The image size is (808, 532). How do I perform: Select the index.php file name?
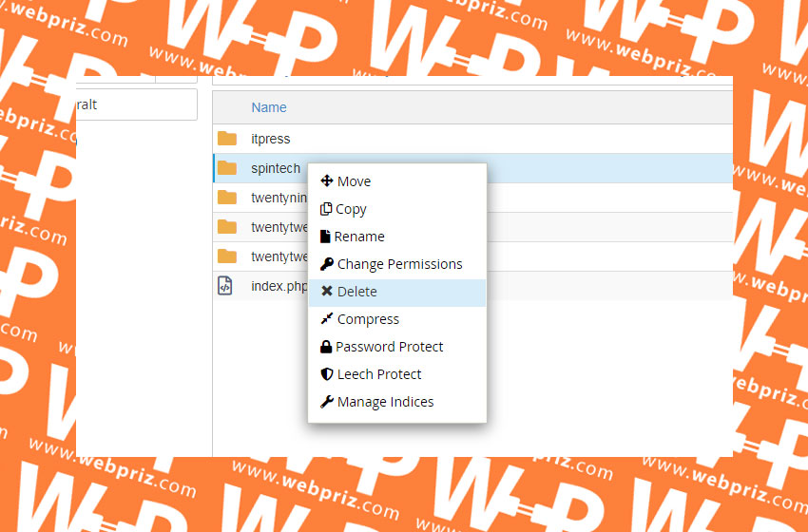(279, 286)
